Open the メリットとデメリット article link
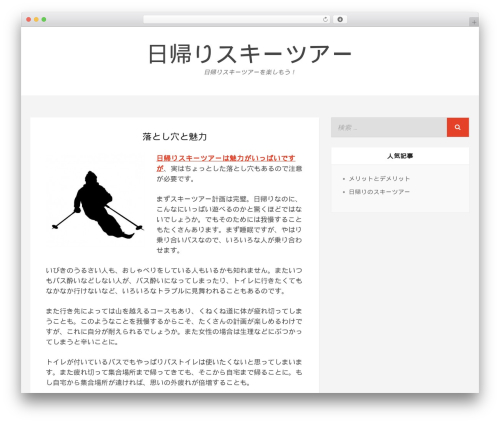Image resolution: width=500 pixels, height=423 pixels. [x=379, y=179]
